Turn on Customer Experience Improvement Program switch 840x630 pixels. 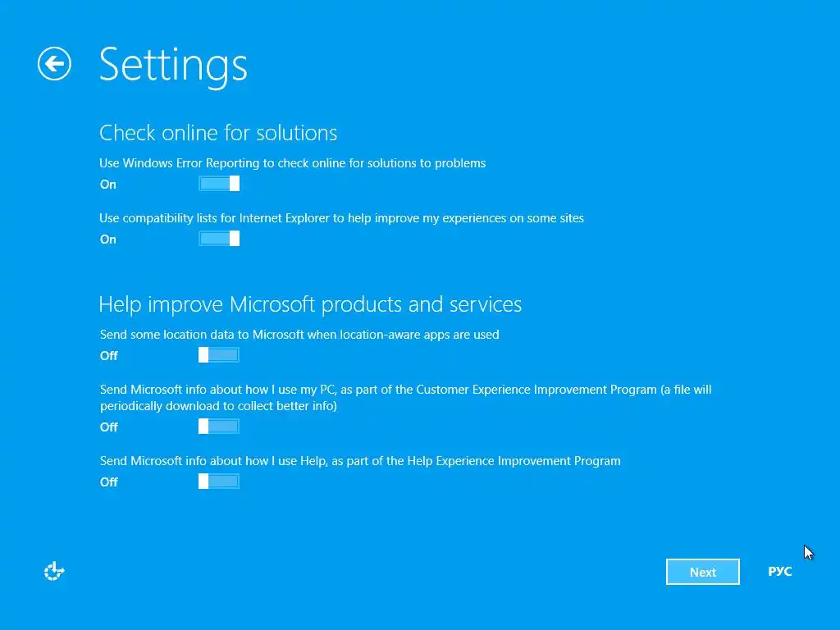tap(219, 427)
